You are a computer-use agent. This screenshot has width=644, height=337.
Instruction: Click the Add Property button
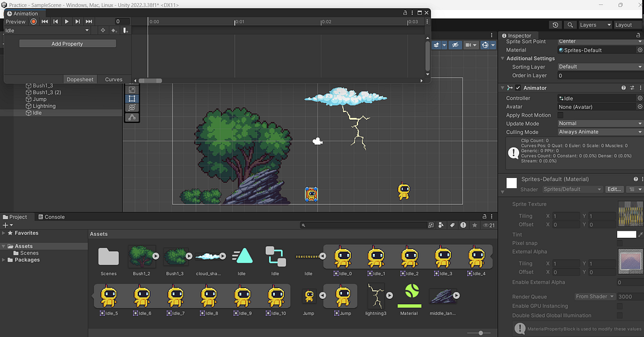pos(68,44)
